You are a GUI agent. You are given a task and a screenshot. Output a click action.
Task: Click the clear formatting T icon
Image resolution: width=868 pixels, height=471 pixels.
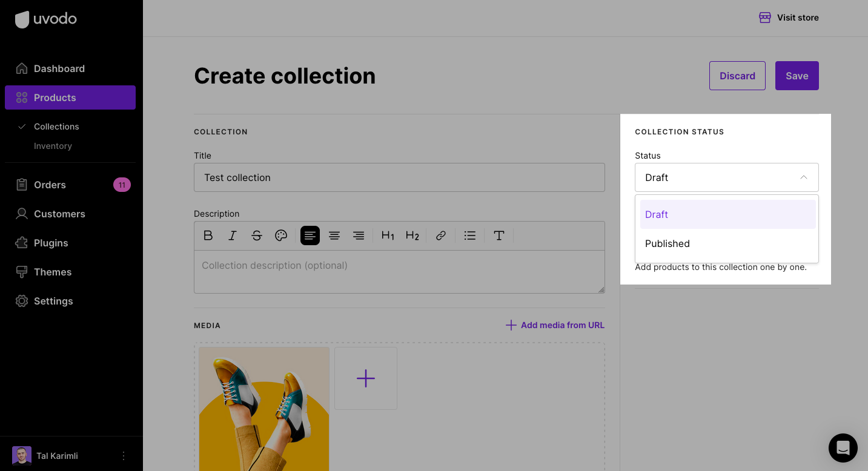499,236
